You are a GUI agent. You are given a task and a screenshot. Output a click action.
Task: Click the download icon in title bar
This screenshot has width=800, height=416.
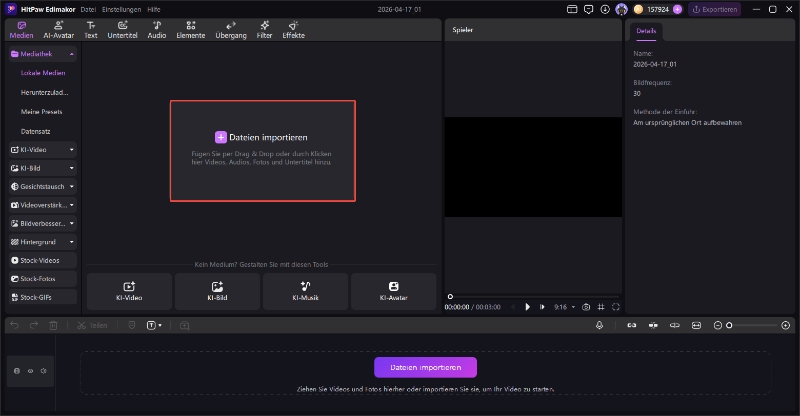coord(604,9)
